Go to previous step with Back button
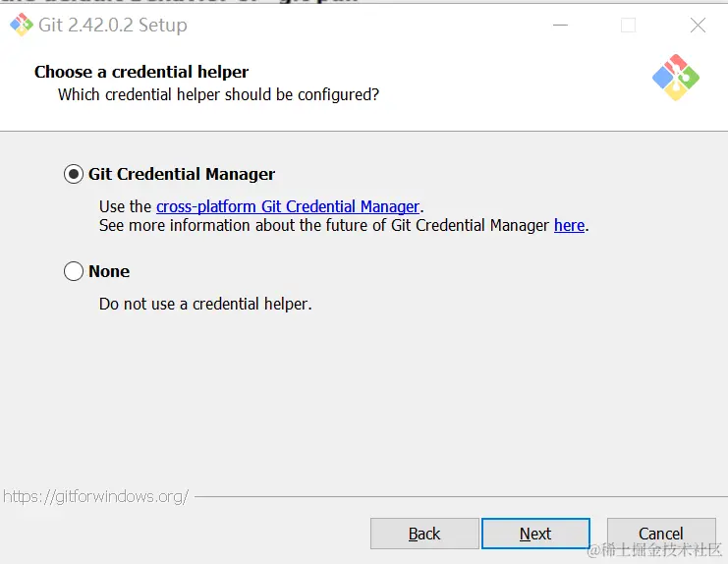This screenshot has width=728, height=564. click(424, 534)
